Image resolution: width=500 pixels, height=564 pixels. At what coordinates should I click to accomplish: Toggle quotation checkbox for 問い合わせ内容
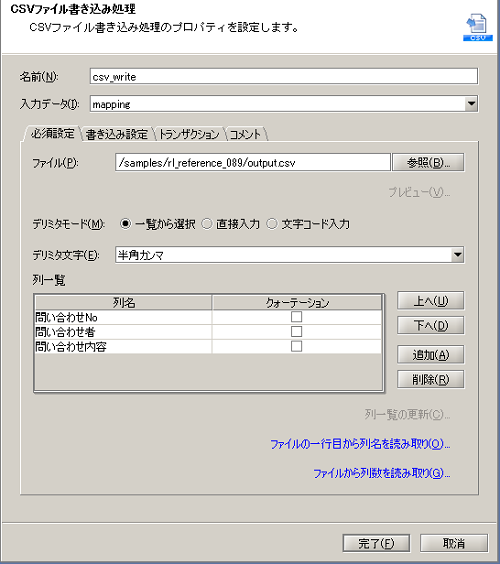[296, 346]
